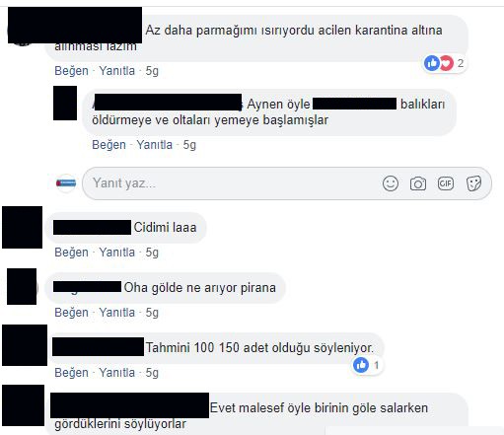
Task: Click Yanıtla under 'Aynen öyle' reply
Action: 155,145
